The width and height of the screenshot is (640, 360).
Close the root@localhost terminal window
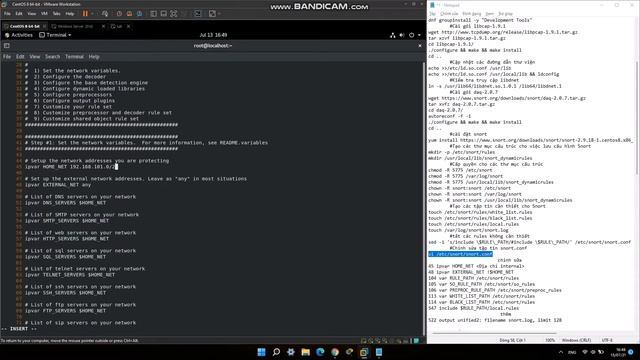pos(420,46)
